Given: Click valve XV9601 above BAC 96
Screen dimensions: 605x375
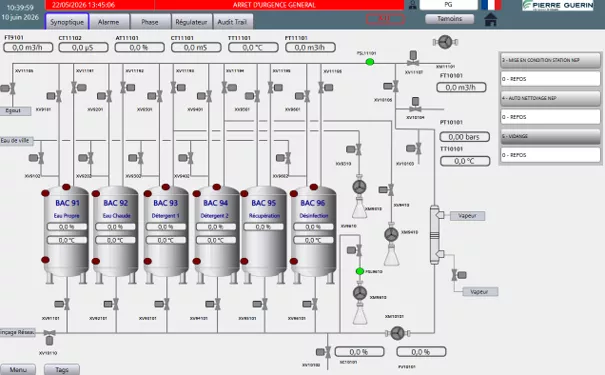Looking at the screenshot, I should click(x=302, y=96).
